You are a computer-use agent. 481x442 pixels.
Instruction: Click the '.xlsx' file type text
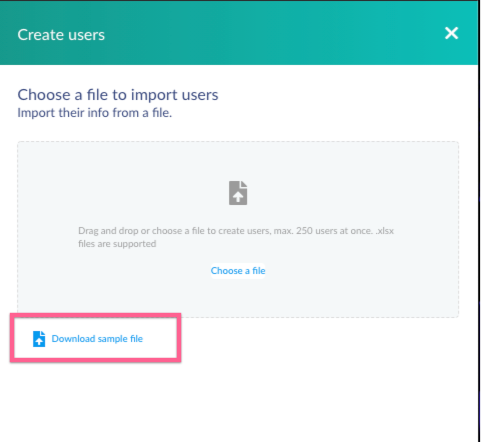[x=385, y=231]
